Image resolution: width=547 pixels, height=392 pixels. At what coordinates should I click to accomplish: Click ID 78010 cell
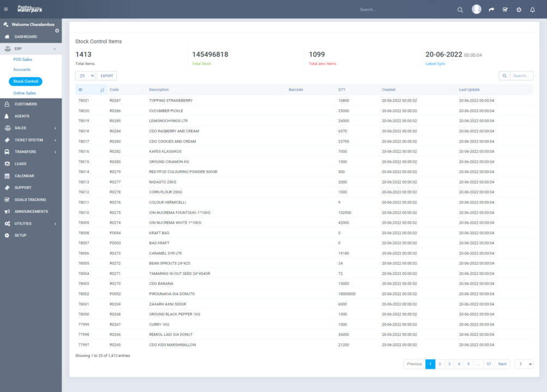coord(84,213)
